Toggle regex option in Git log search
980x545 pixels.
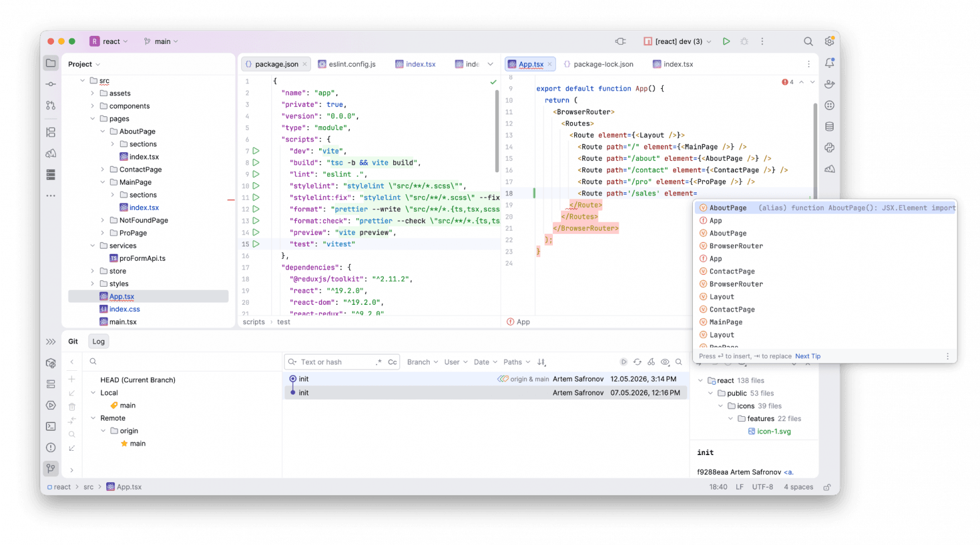[379, 362]
